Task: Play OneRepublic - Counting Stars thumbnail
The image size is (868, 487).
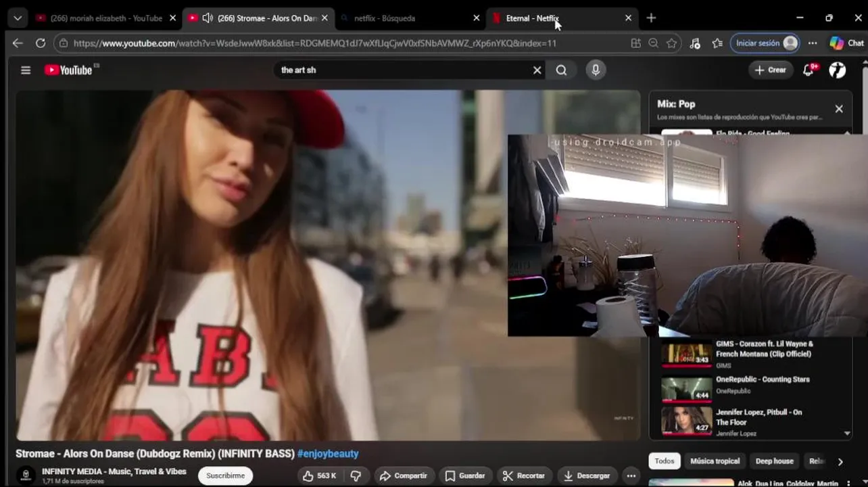Action: point(686,388)
